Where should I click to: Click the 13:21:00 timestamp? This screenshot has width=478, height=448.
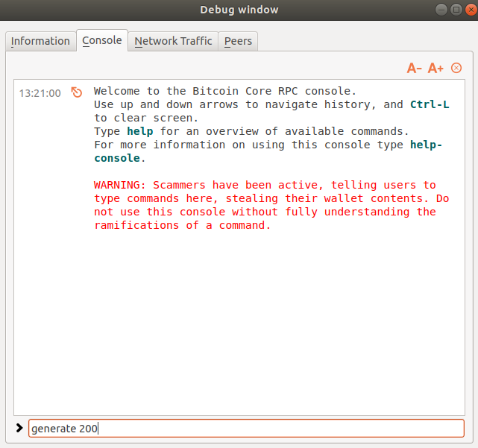[40, 93]
